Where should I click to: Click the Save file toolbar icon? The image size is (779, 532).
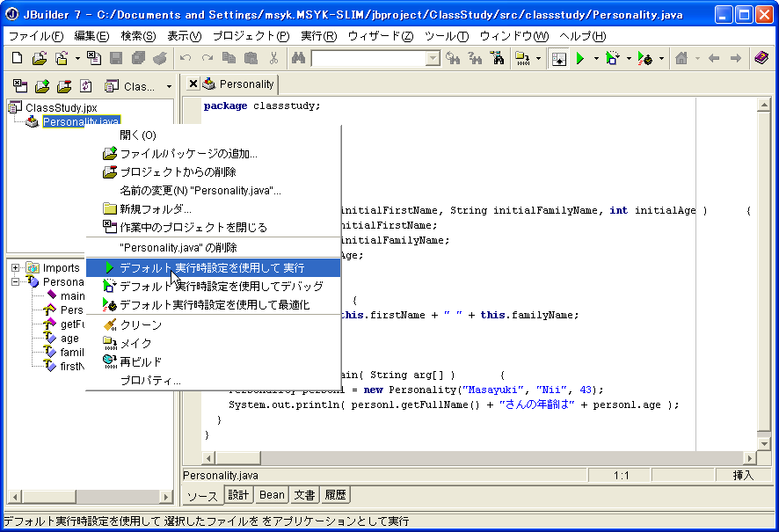[x=116, y=58]
